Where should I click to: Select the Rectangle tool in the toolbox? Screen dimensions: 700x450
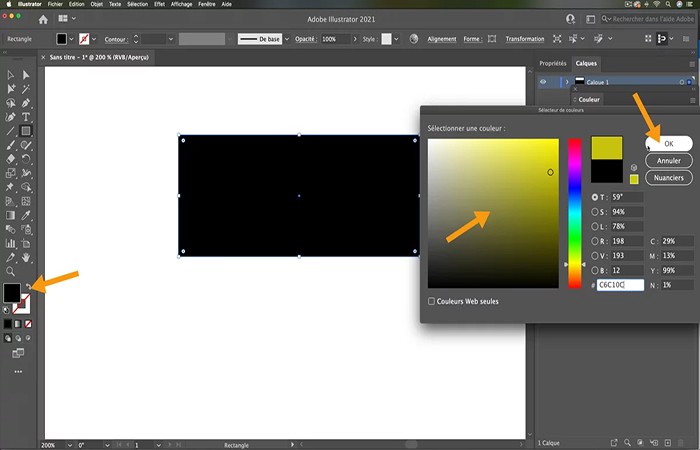tap(26, 130)
